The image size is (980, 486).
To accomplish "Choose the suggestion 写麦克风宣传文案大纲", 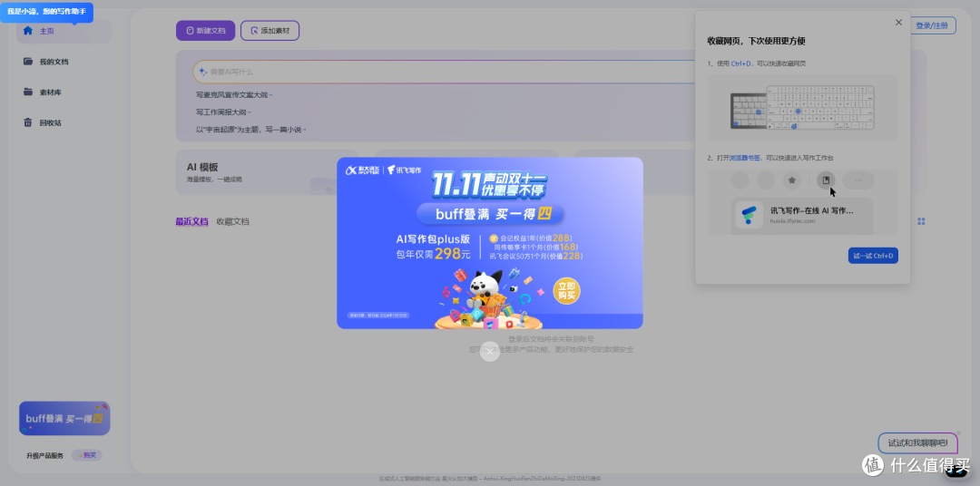I will click(233, 95).
